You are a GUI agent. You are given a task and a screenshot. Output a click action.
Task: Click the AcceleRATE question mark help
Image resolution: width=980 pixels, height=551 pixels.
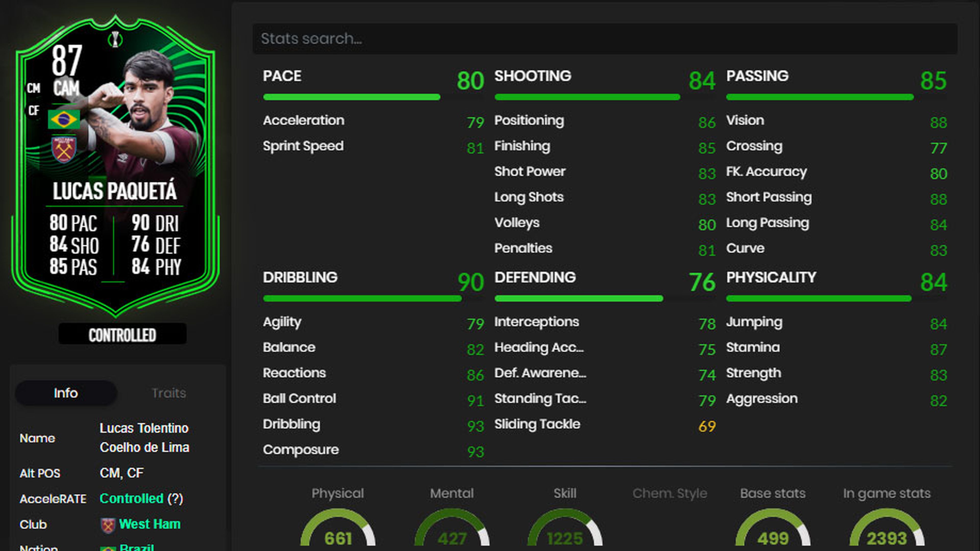coord(175,498)
